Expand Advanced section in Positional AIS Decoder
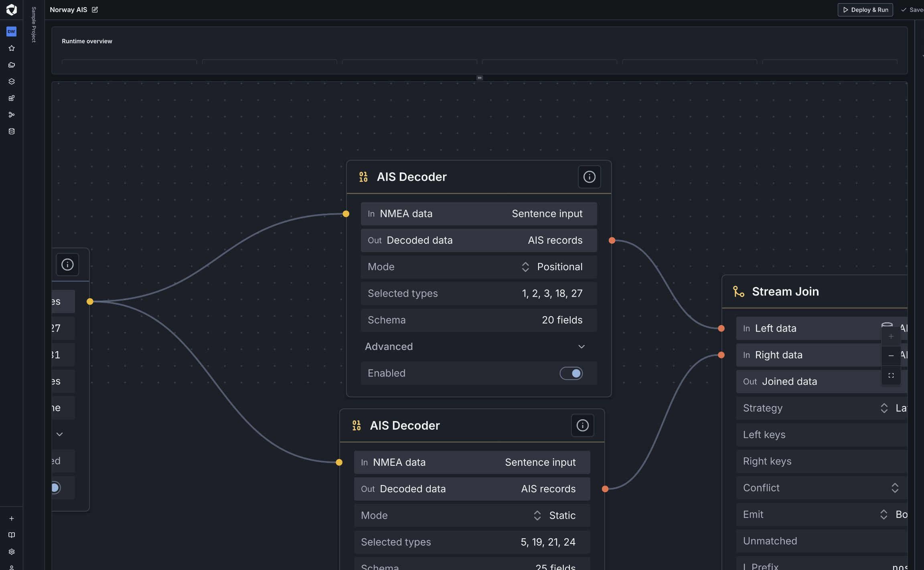 coord(479,346)
